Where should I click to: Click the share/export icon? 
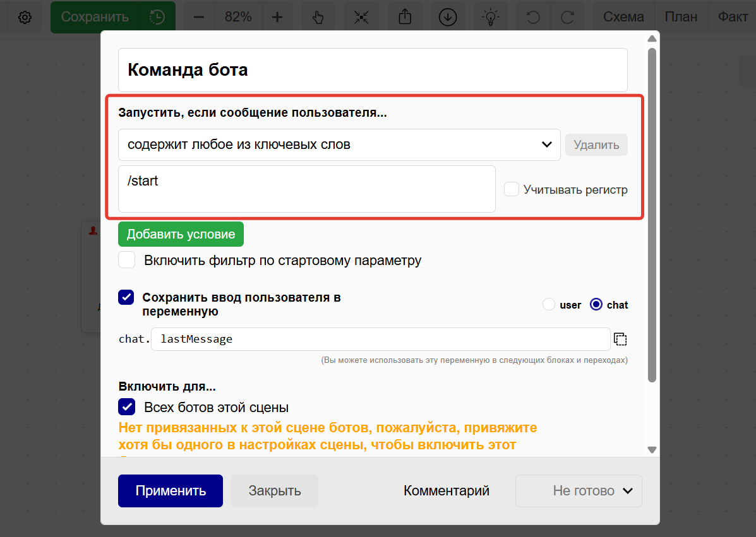click(405, 17)
